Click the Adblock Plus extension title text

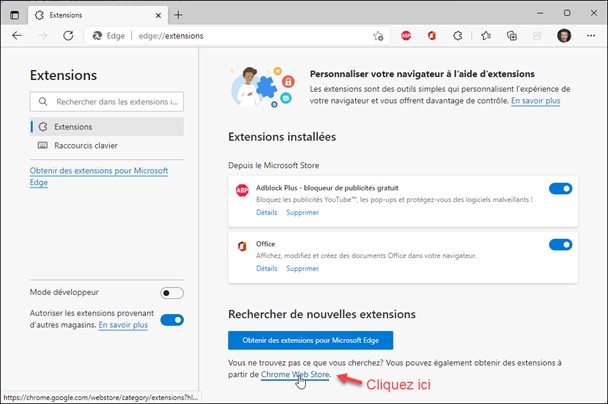coord(327,188)
